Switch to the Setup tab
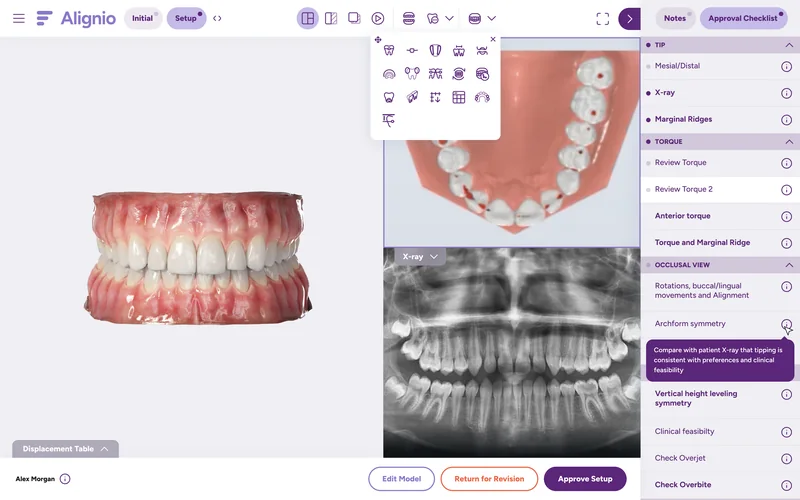This screenshot has height=500, width=800. coord(186,18)
